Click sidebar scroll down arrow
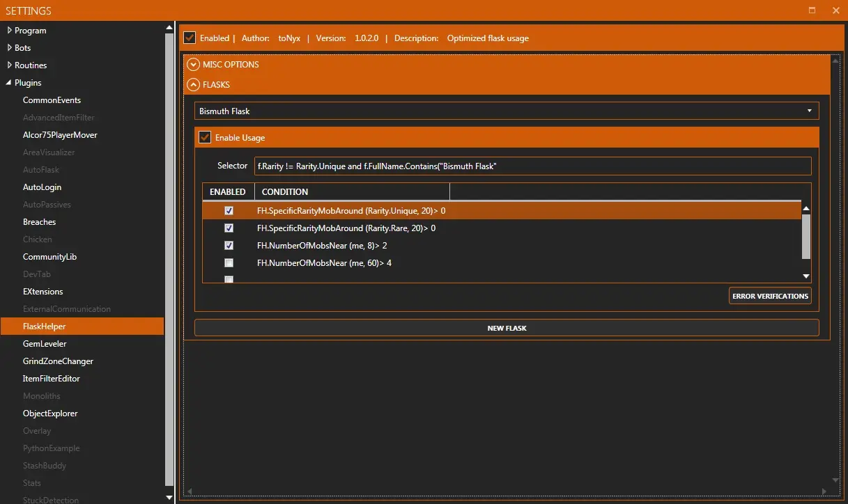Viewport: 848px width, 504px height. (x=169, y=497)
